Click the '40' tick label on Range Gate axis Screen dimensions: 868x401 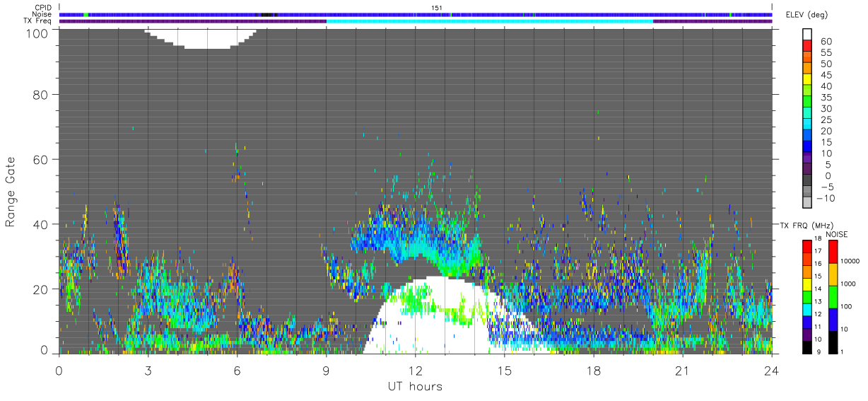(x=42, y=224)
